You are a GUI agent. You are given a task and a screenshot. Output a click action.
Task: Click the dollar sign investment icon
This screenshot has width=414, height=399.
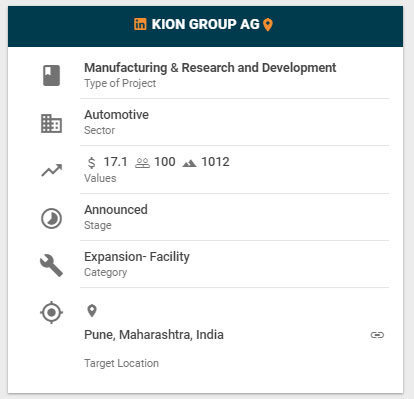pos(91,163)
